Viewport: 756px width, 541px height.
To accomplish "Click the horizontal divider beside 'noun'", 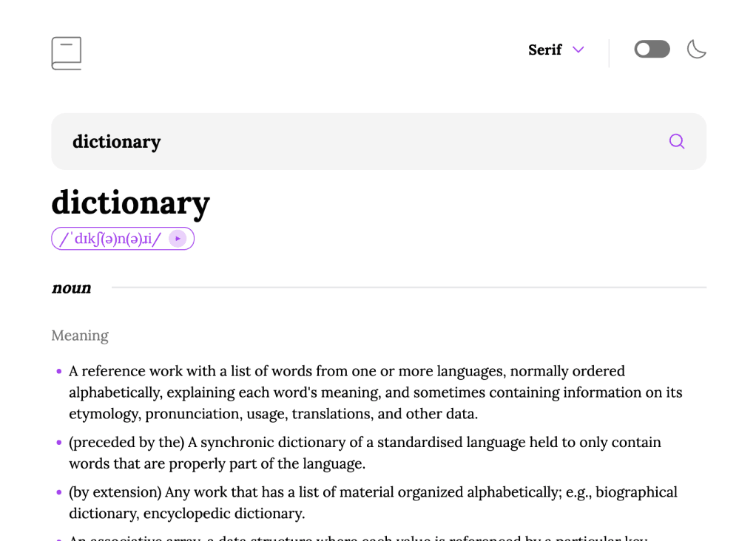I will (x=408, y=287).
